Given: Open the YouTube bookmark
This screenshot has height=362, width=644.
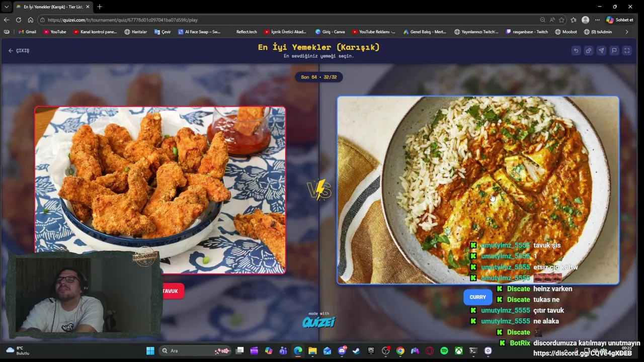Looking at the screenshot, I should (x=54, y=32).
